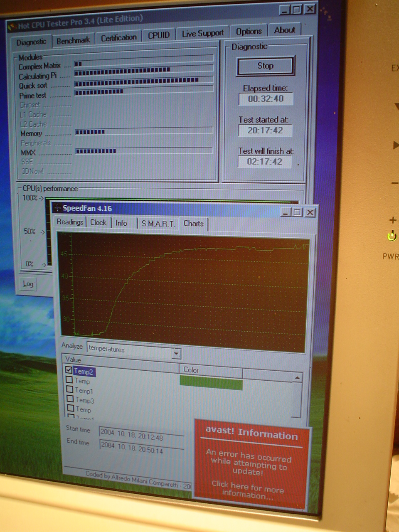399x532 pixels.
Task: Click the 'Chipset' module label
Action: pos(30,105)
